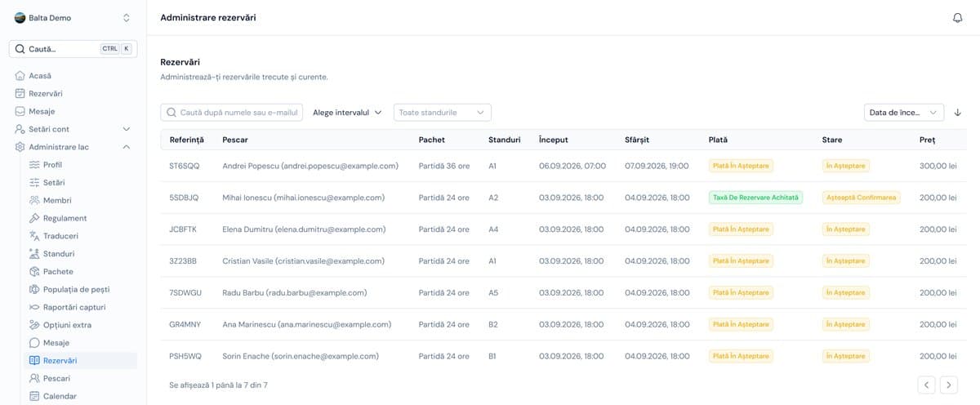This screenshot has width=980, height=405.
Task: Go to Pescari in sidebar
Action: coord(80,378)
